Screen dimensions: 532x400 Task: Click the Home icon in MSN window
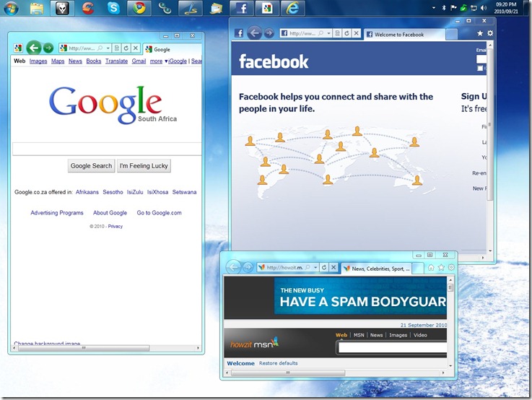point(431,267)
